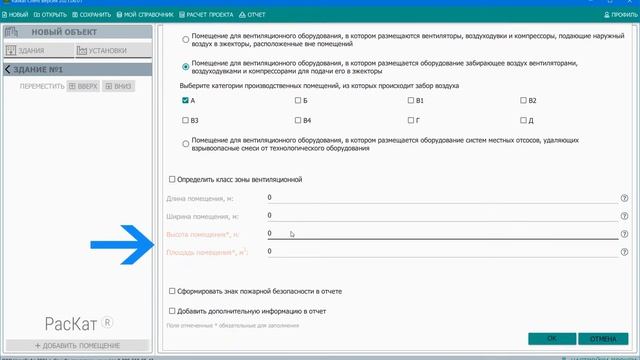Screen dimensions: 640x360
Task: Click the НОВЫЙ ОБЪЕКТ header
Action: click(x=78, y=32)
